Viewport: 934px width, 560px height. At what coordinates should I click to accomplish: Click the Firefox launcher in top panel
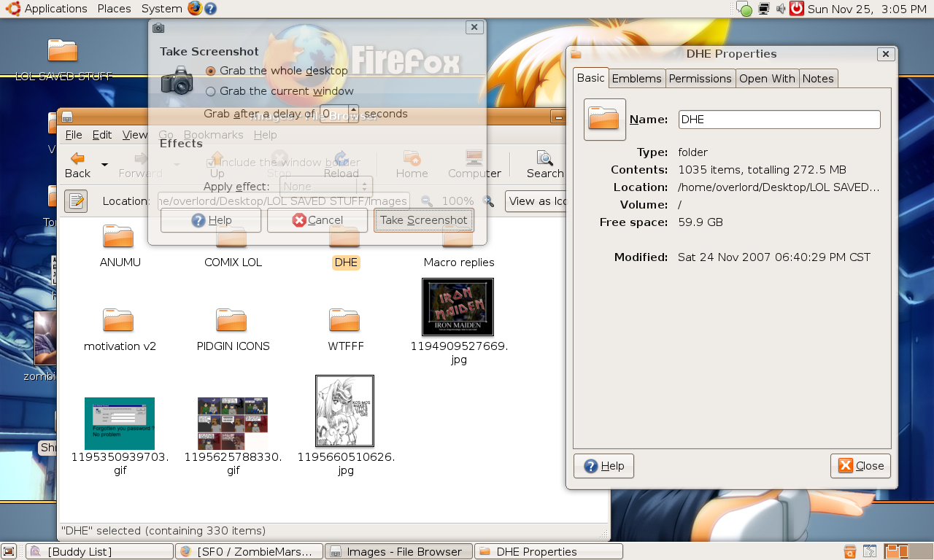click(194, 9)
